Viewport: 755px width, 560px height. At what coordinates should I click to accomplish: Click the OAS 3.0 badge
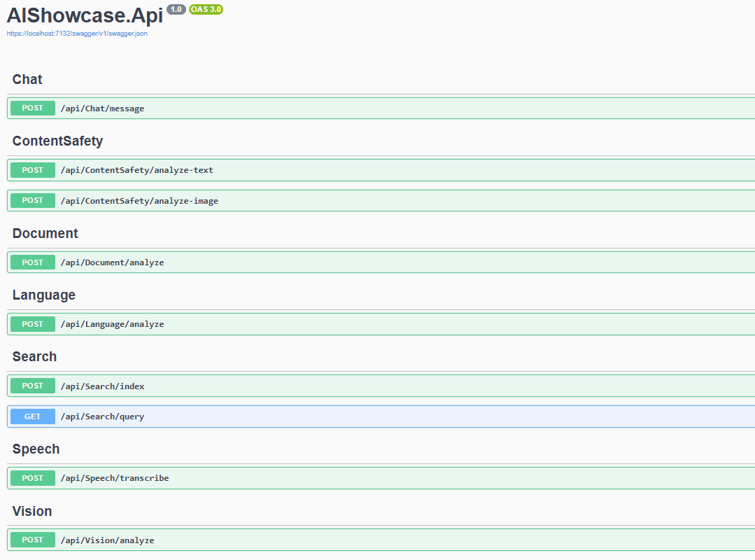[x=206, y=9]
